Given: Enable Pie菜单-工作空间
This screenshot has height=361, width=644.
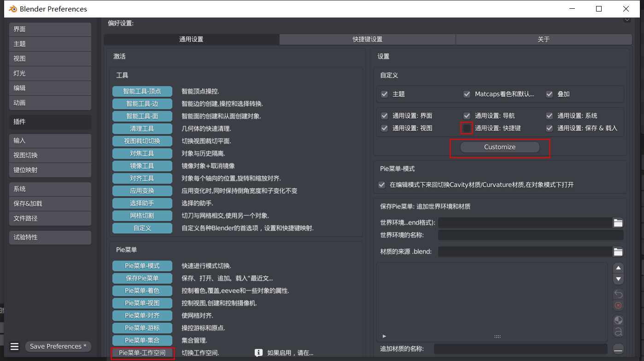Looking at the screenshot, I should 142,353.
